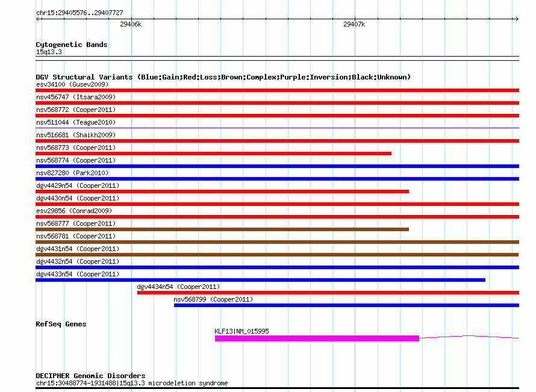Click the cytogenetic band 15q13.3 outline bar
Screen dimensions: 536x392
277,58
